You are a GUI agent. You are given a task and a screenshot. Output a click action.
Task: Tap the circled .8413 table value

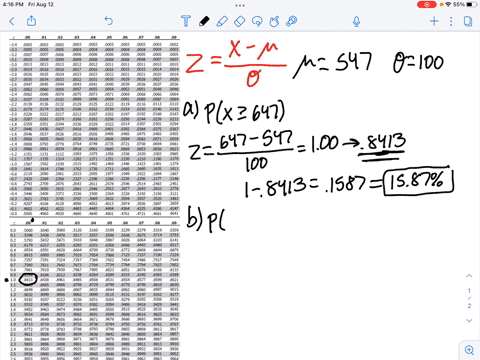pyautogui.click(x=28, y=279)
